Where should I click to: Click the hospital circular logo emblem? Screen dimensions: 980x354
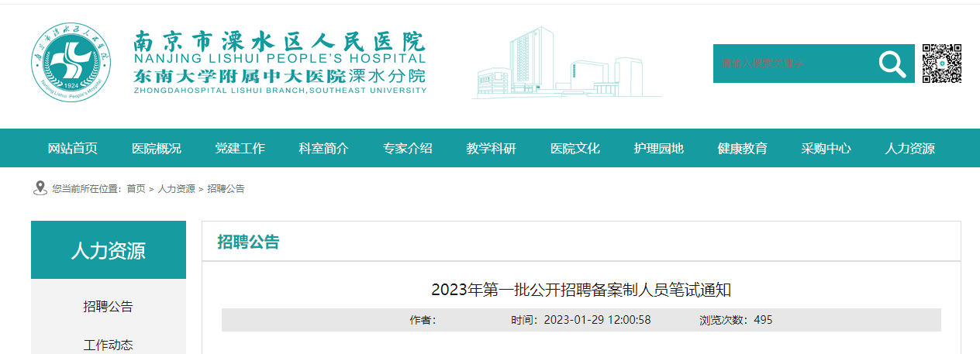click(71, 64)
